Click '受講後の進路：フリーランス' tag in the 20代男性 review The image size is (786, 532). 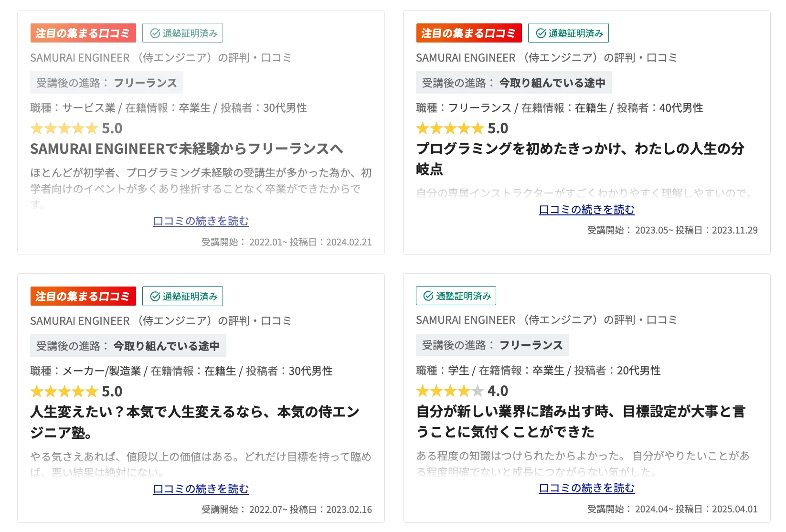coord(492,345)
